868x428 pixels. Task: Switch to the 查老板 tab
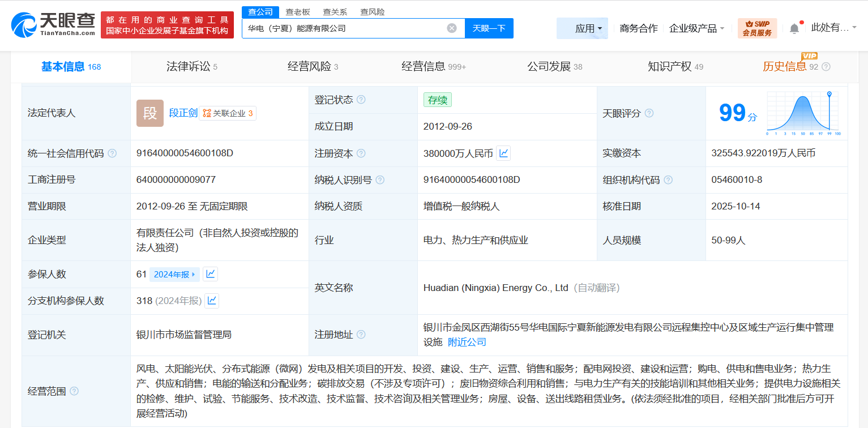(x=298, y=11)
